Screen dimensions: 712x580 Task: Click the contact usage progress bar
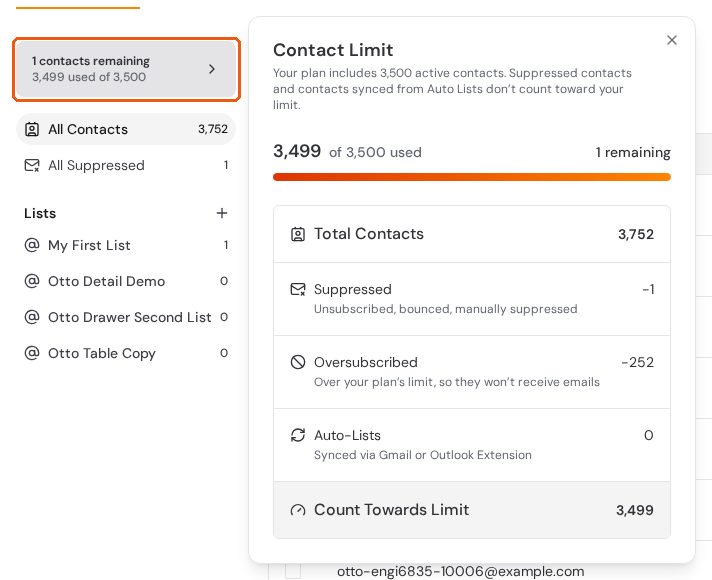pos(472,177)
